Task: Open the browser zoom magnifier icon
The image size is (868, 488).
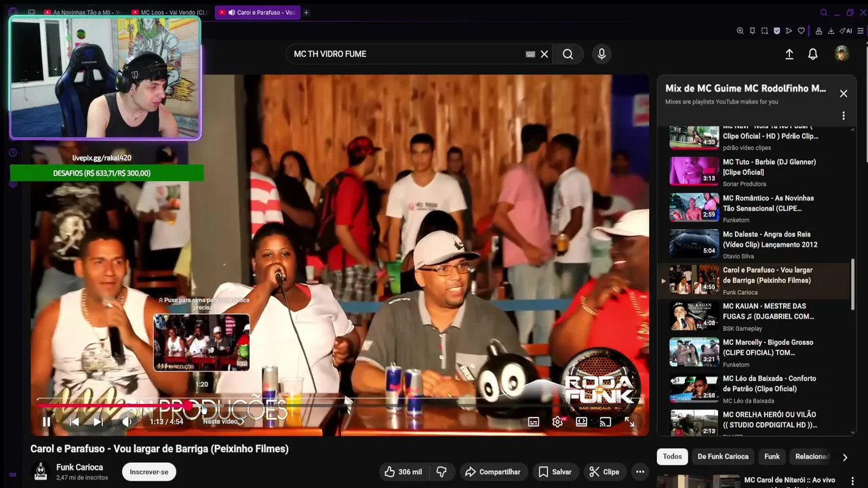Action: tap(740, 30)
